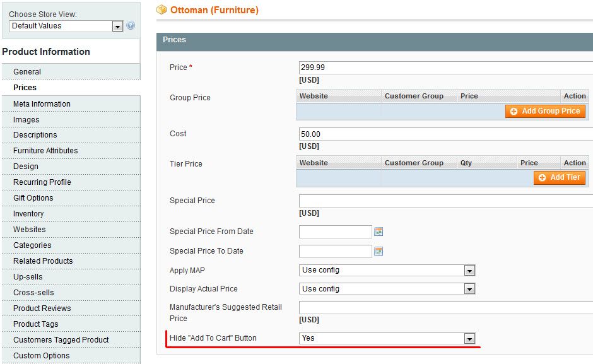Focus the Cost input field
593x364 pixels.
click(445, 134)
